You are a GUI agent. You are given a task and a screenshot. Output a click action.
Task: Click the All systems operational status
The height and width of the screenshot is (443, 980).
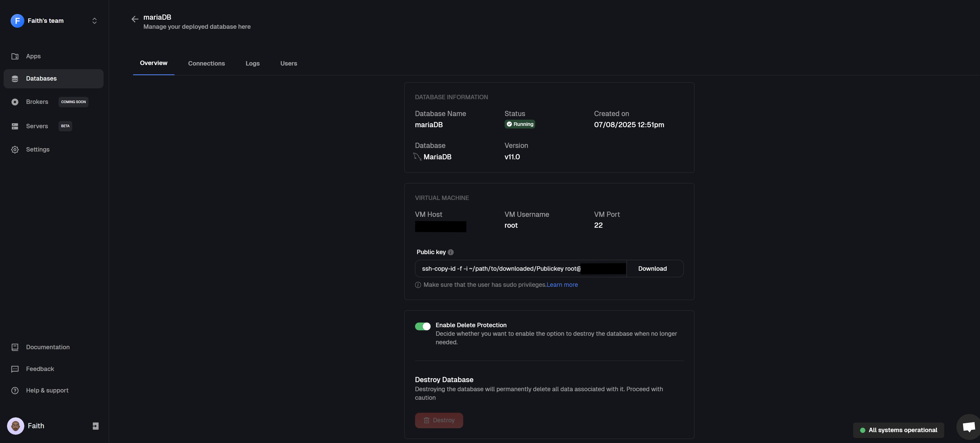pos(898,430)
